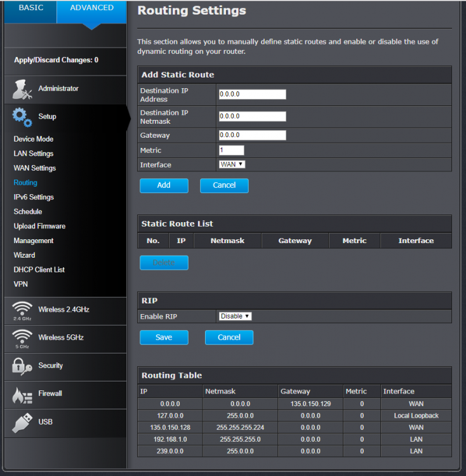The height and width of the screenshot is (476, 466).
Task: Click the 255.255.255.0 netmask cell
Action: pos(240,440)
